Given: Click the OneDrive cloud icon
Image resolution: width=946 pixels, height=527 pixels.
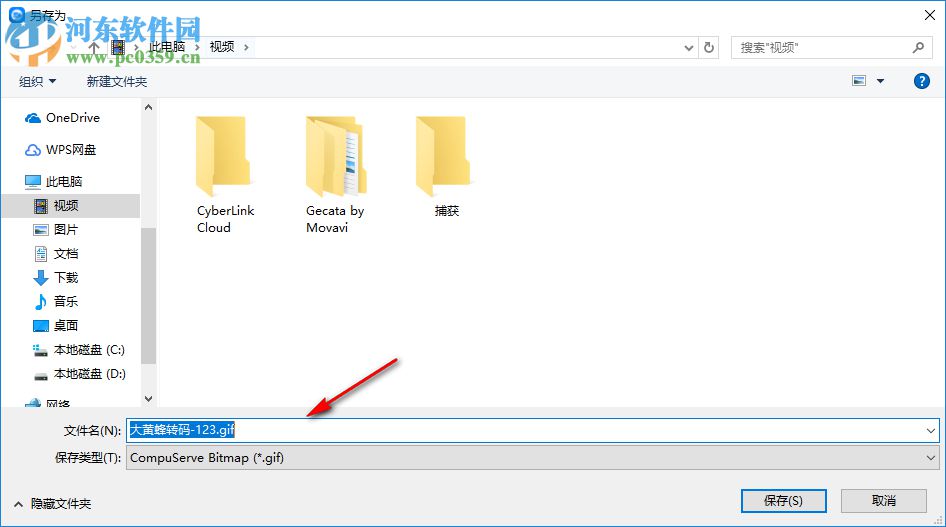Looking at the screenshot, I should point(33,118).
